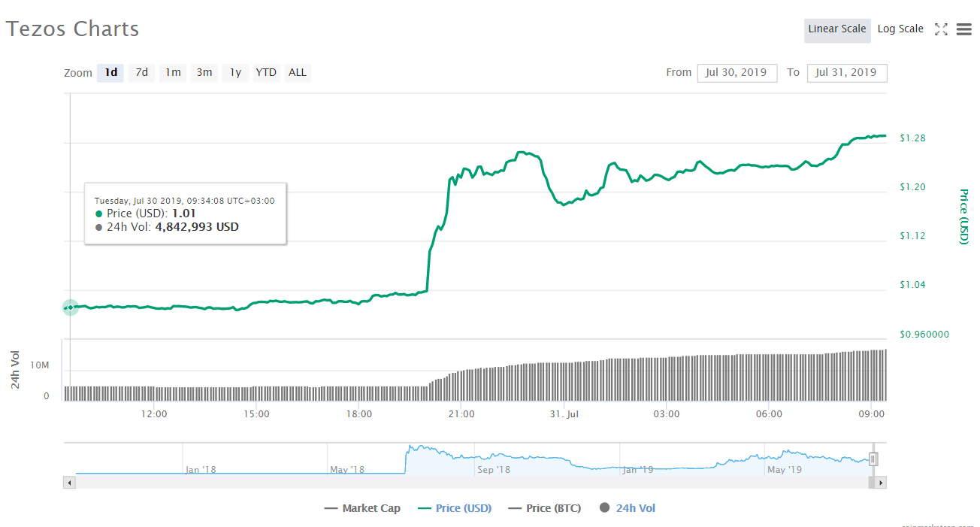Grab the navigator right range handle
The height and width of the screenshot is (527, 980).
pos(873,459)
